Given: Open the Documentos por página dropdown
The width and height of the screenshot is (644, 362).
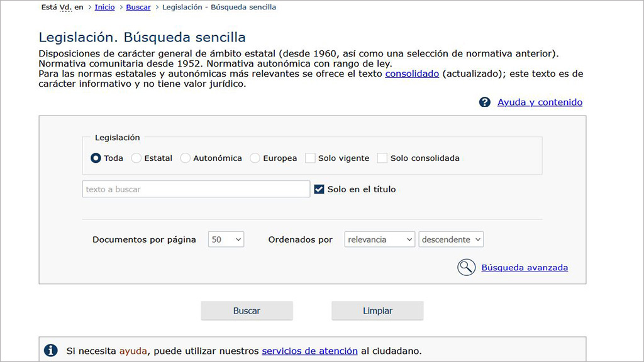Looking at the screenshot, I should [226, 239].
